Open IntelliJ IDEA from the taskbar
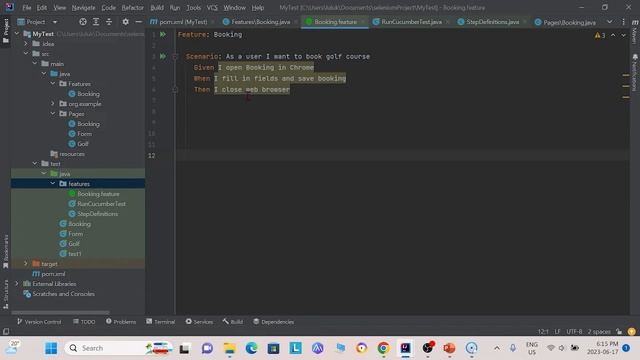Image resolution: width=640 pixels, height=360 pixels. (x=405, y=348)
